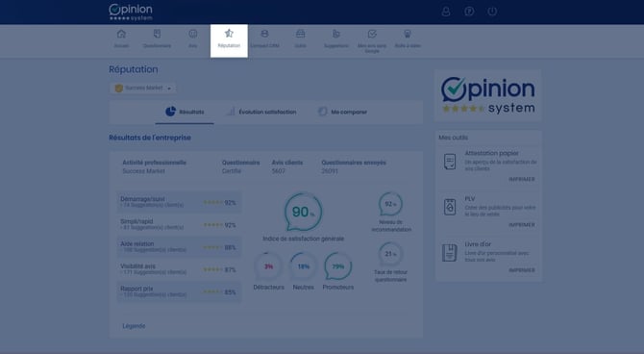This screenshot has width=644, height=354.
Task: Go to the Questionnaire section icon
Action: 157,34
